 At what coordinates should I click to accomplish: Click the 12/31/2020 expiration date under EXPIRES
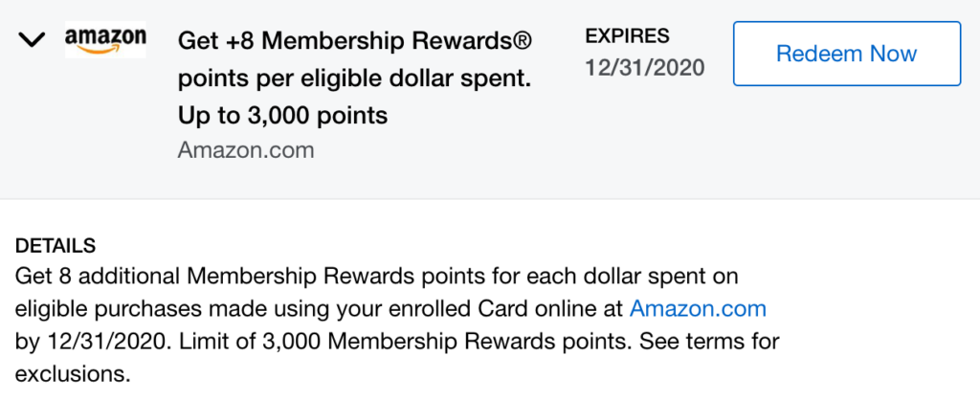click(x=645, y=67)
